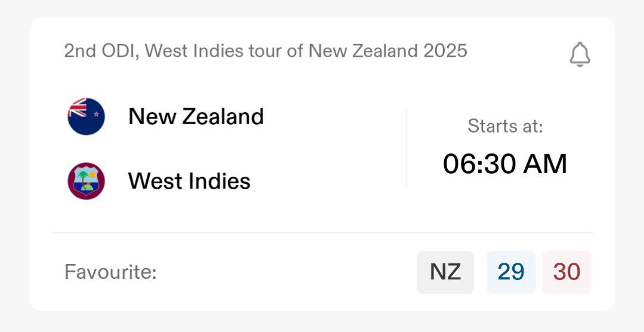Select the West Indies team name
Image resolution: width=644 pixels, height=332 pixels.
click(189, 181)
